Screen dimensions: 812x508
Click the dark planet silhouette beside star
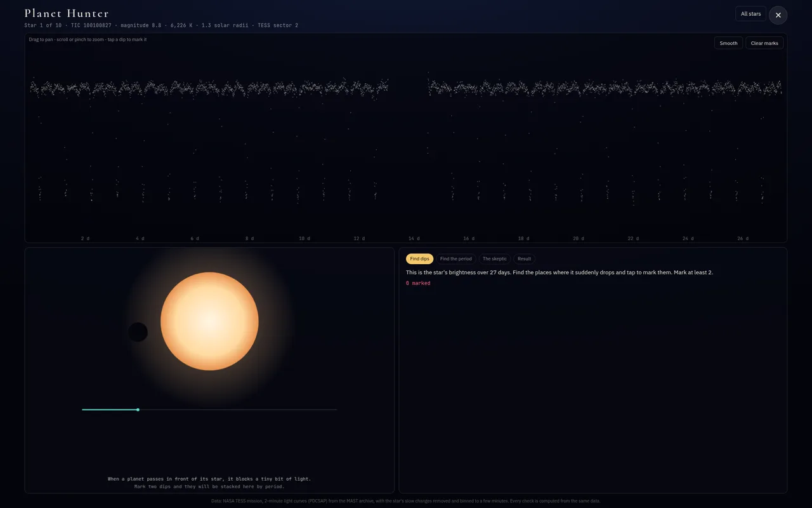click(138, 332)
